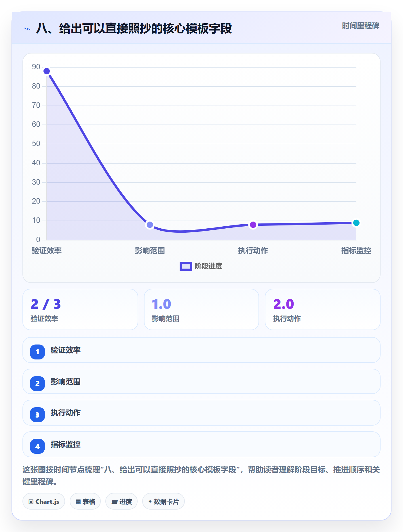Click the 2.0 stat value
Screen dimensions: 403x532
(x=284, y=304)
